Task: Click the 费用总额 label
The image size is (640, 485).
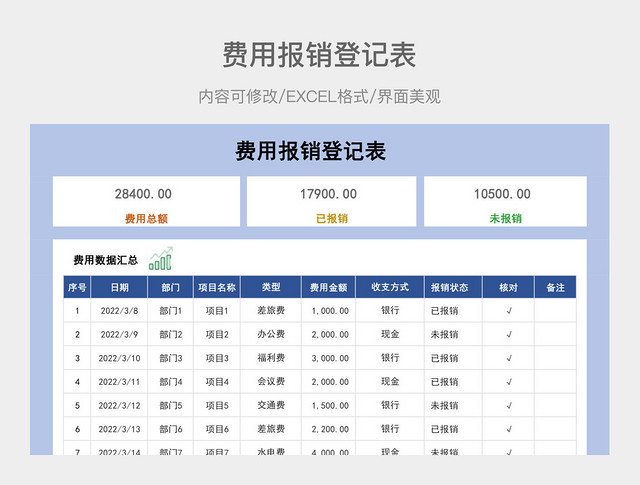Action: tap(146, 219)
